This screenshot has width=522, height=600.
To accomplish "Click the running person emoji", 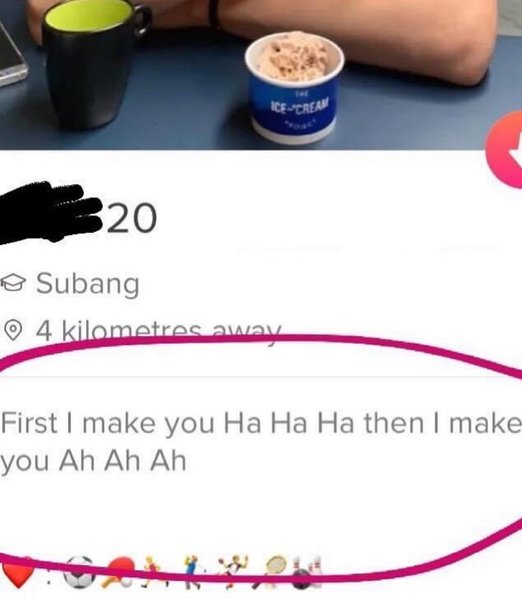I will 156,572.
